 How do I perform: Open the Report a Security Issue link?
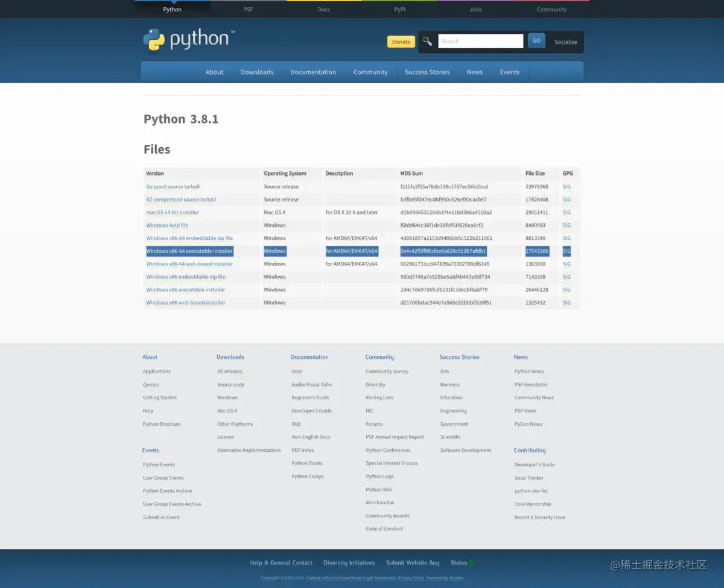coord(540,517)
